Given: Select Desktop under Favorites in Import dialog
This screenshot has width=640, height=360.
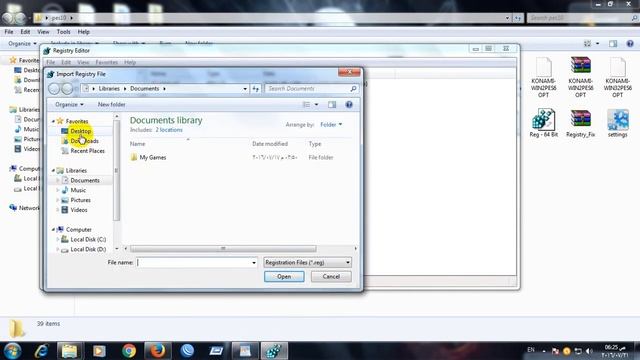Looking at the screenshot, I should click(80, 131).
